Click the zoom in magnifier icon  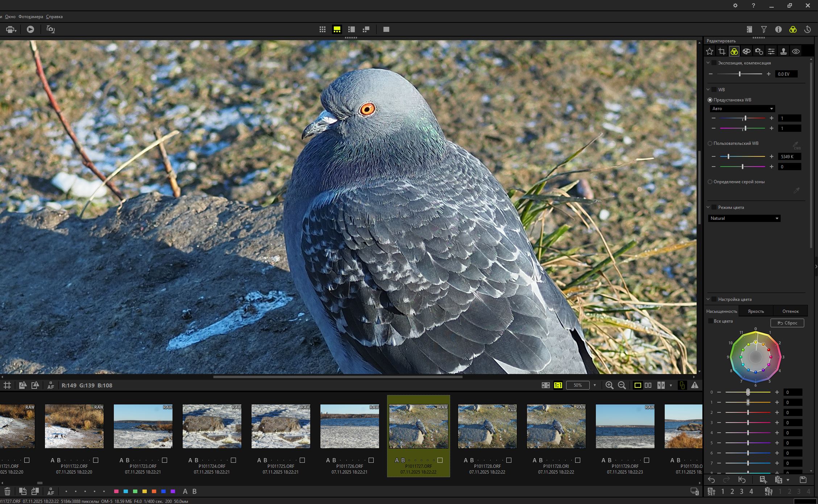609,385
